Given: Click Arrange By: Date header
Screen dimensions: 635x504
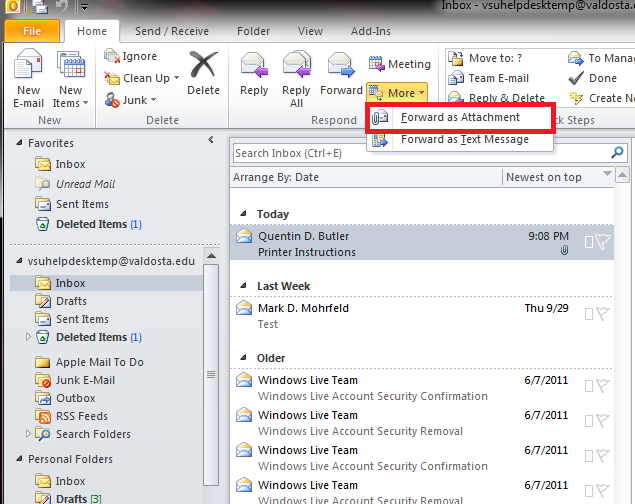Looking at the screenshot, I should coord(276,177).
